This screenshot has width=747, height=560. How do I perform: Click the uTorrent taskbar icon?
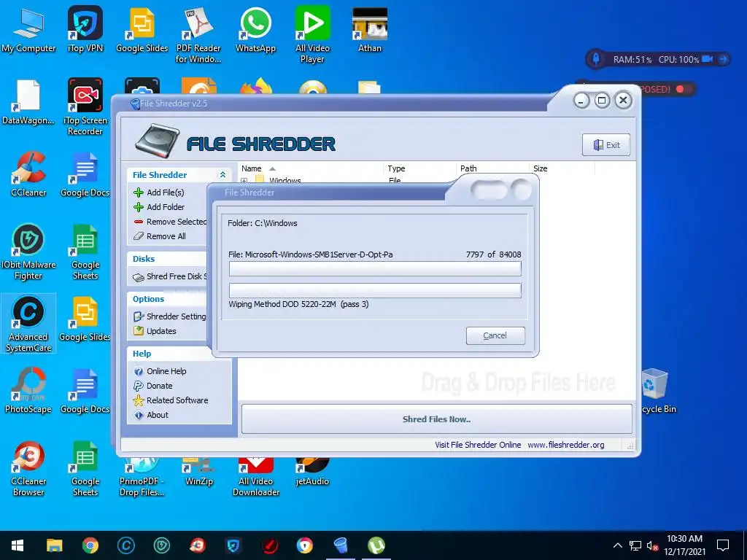click(376, 545)
